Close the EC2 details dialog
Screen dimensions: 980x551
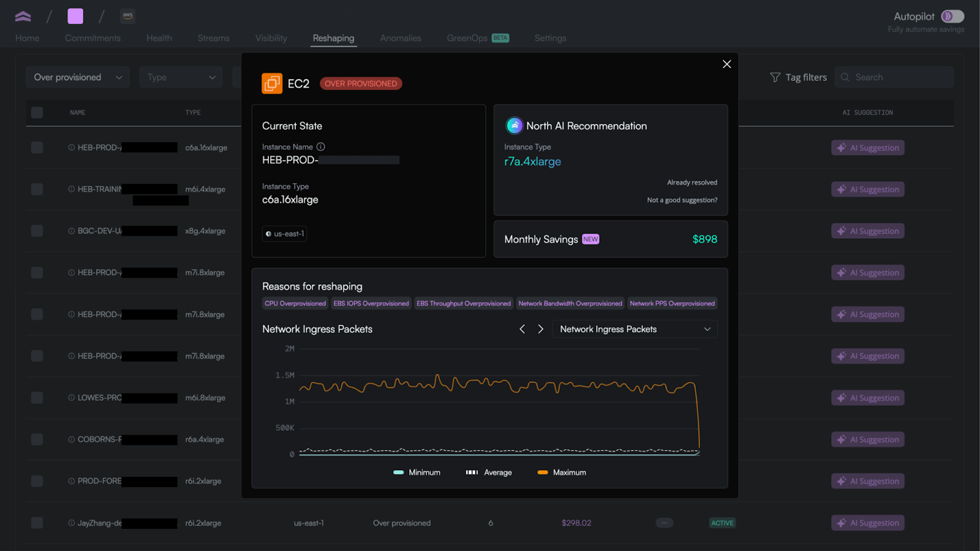click(x=726, y=64)
